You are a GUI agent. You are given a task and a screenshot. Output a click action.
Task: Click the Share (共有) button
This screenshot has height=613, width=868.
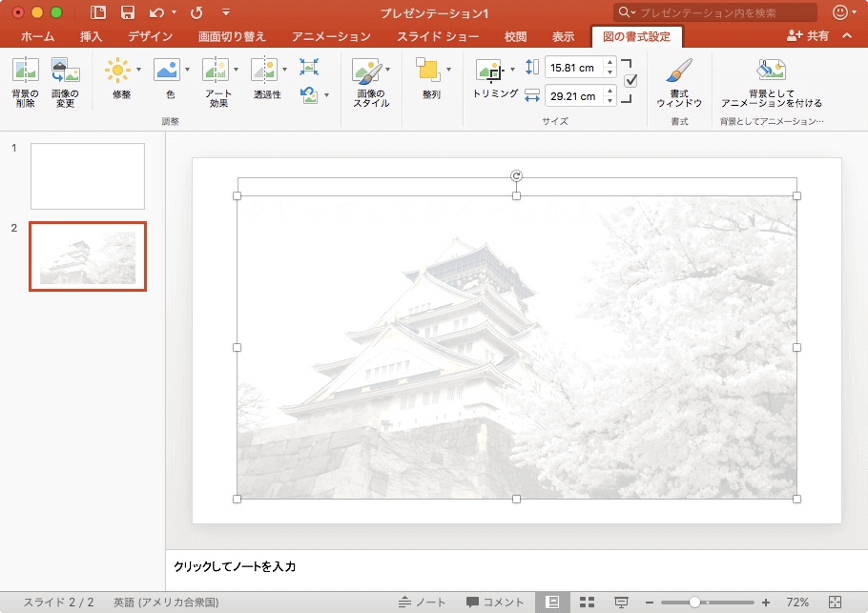pyautogui.click(x=808, y=36)
